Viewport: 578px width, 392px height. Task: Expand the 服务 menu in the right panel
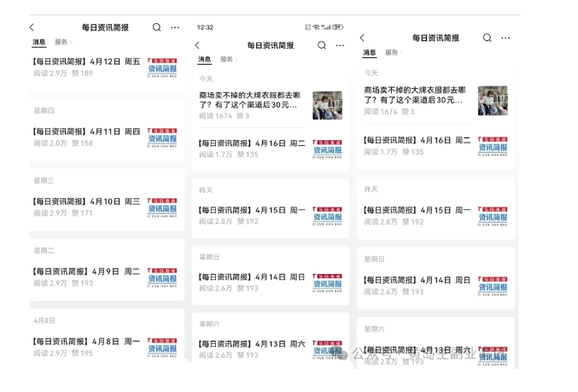[391, 52]
